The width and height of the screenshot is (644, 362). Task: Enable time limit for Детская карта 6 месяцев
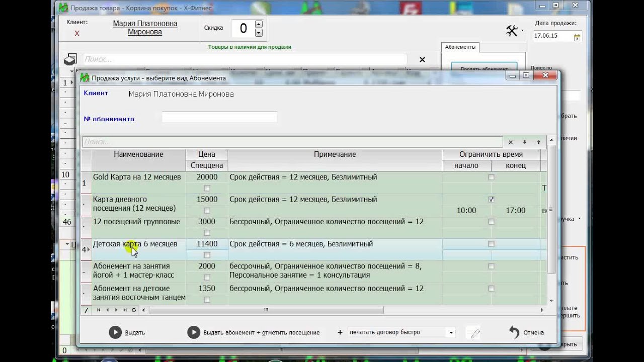click(x=491, y=244)
